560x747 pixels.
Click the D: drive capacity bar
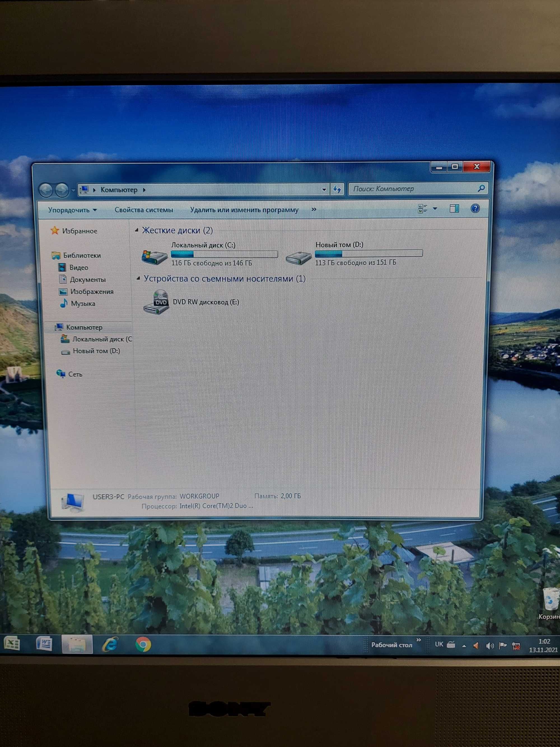coord(368,253)
